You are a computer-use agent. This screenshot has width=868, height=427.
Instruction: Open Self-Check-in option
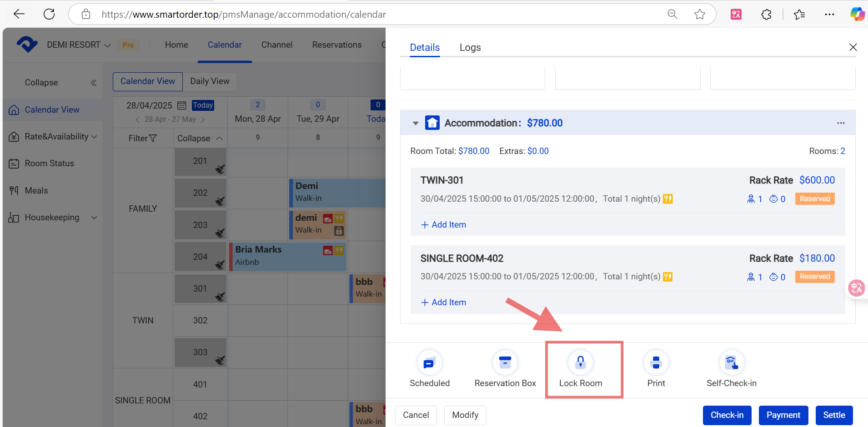(731, 362)
